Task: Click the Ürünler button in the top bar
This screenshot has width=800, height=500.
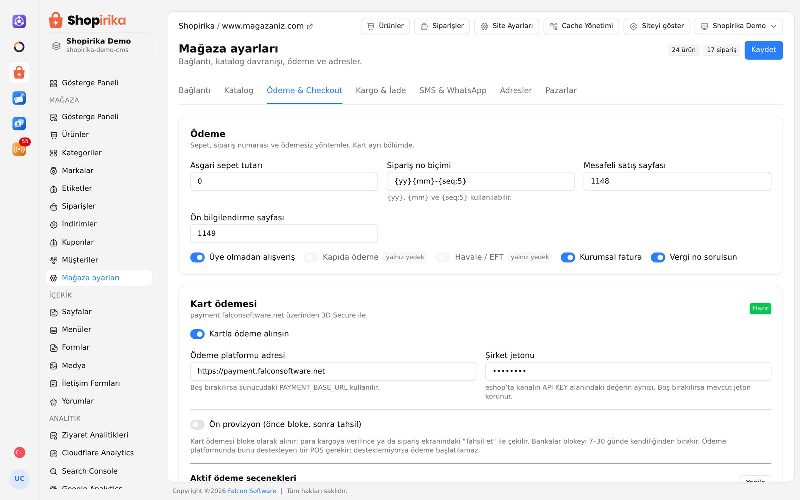Action: [x=385, y=26]
